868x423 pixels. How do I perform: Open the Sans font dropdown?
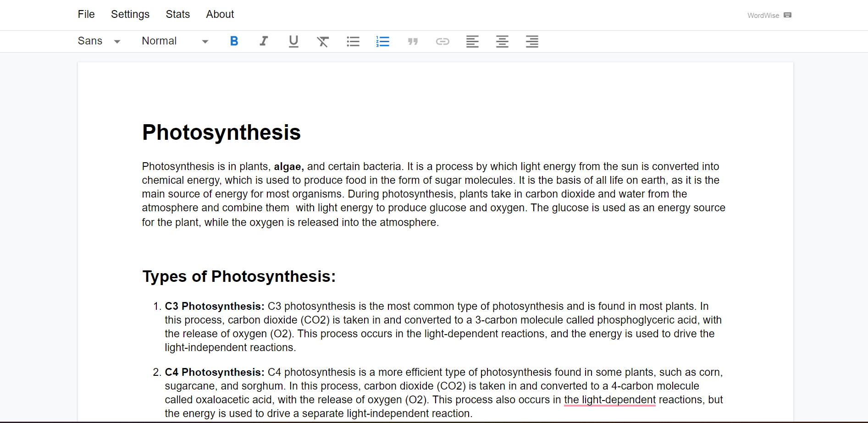(x=99, y=41)
